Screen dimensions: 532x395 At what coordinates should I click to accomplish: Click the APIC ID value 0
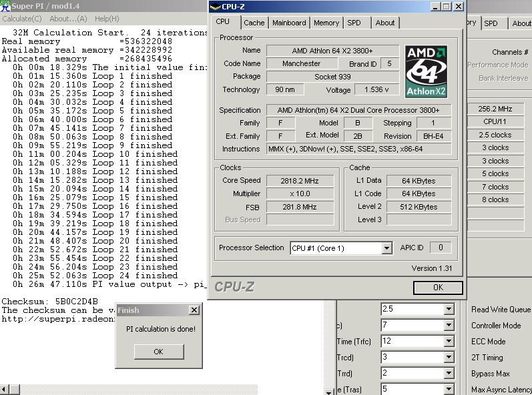(441, 248)
